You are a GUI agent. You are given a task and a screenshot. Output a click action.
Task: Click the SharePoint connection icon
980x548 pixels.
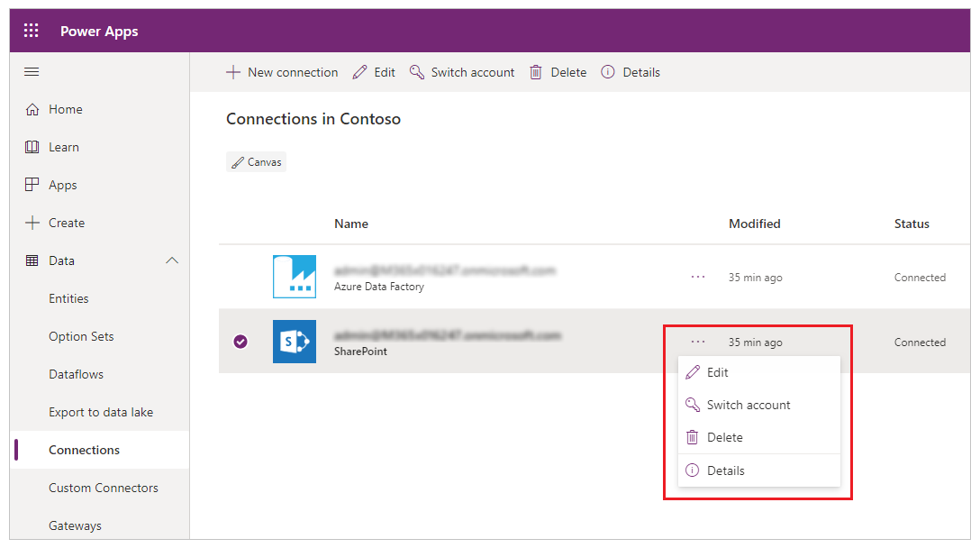point(295,342)
